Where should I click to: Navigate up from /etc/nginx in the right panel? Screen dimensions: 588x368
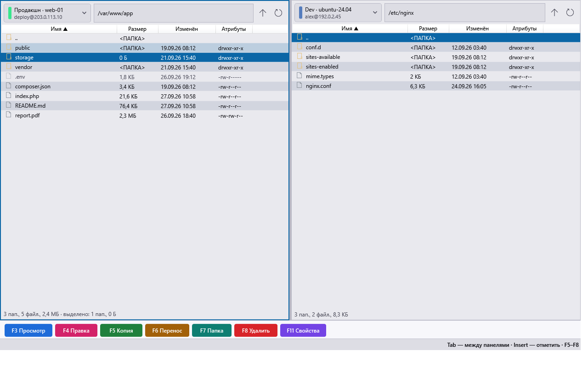click(x=554, y=13)
